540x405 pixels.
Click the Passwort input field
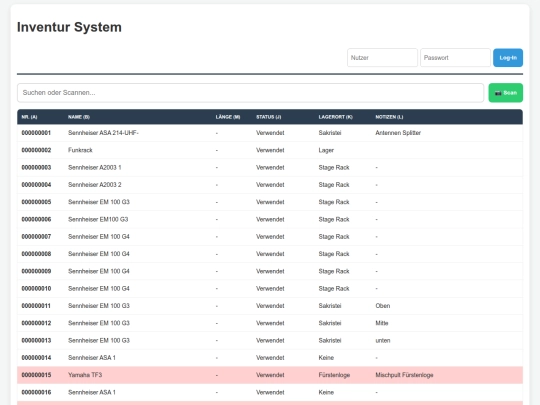click(x=455, y=58)
